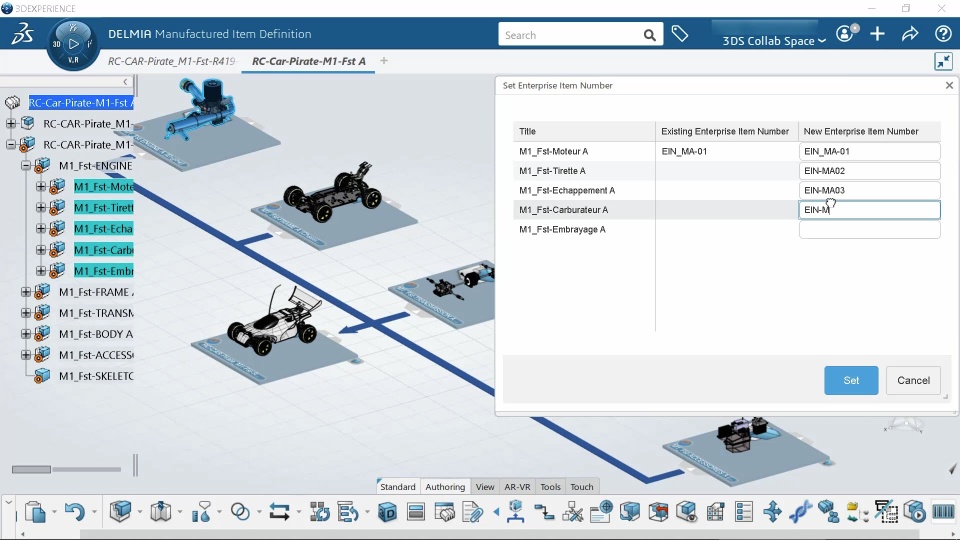Open the RC-CAR-Pirate_M1-Fst-R419 tab

[x=171, y=61]
